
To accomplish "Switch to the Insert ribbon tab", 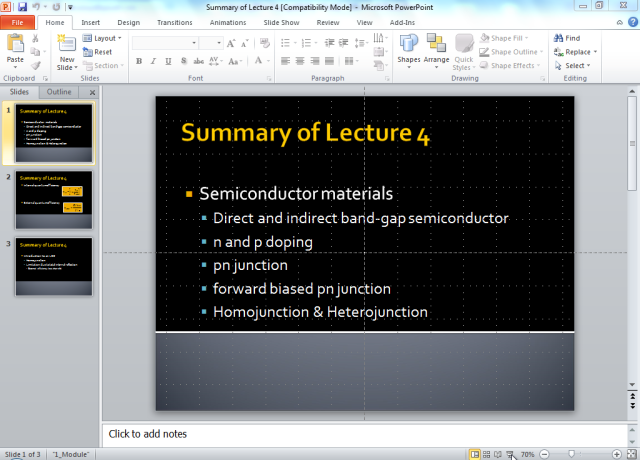I will click(x=90, y=22).
